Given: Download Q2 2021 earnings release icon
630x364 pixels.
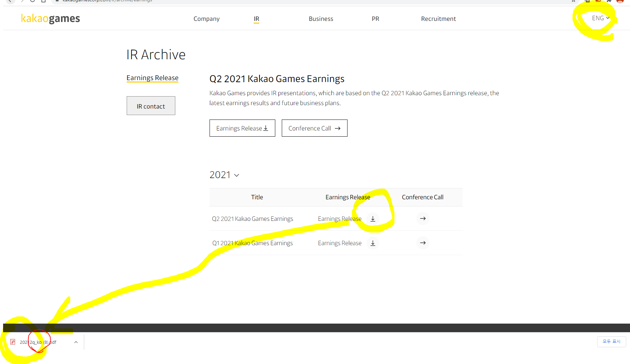Looking at the screenshot, I should point(373,219).
